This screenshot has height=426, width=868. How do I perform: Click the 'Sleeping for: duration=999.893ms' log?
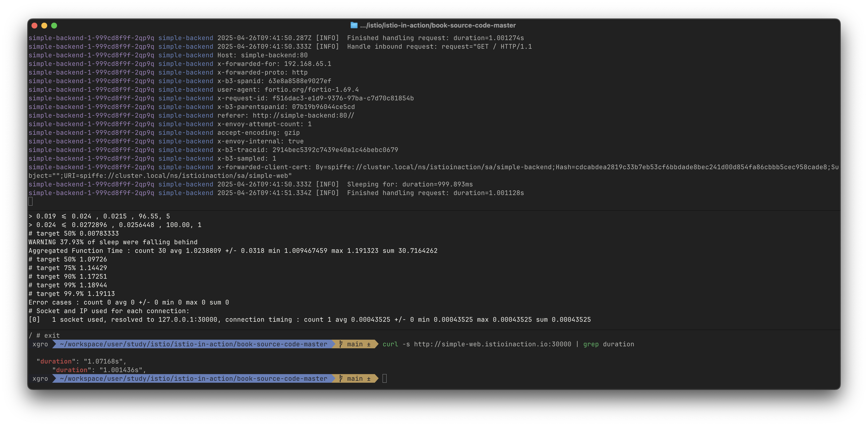click(410, 184)
